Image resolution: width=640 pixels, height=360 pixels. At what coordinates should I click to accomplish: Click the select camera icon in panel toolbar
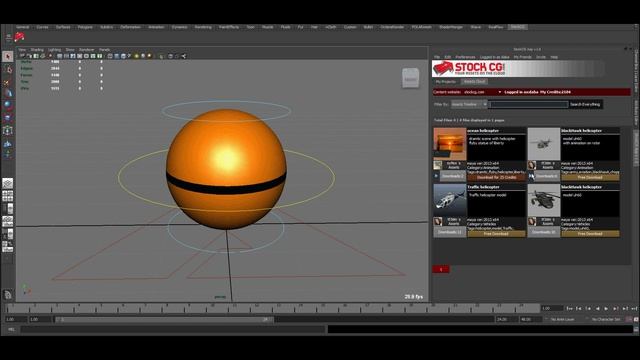click(22, 56)
